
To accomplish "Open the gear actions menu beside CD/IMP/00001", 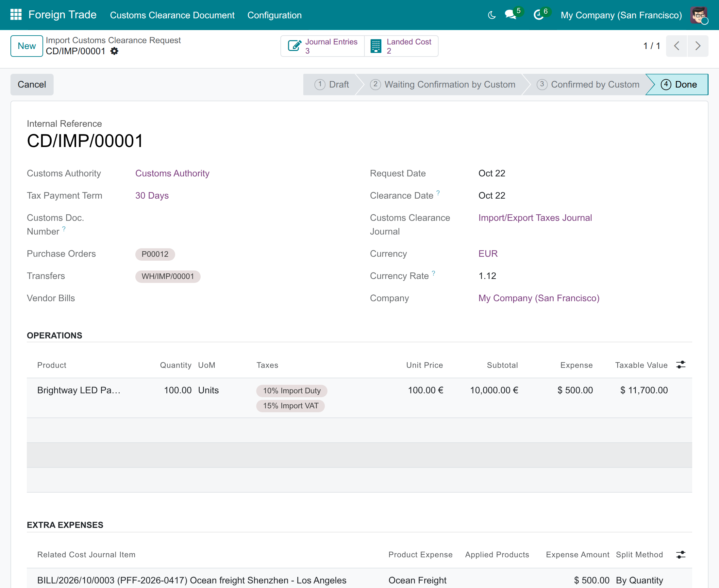I will click(x=114, y=51).
